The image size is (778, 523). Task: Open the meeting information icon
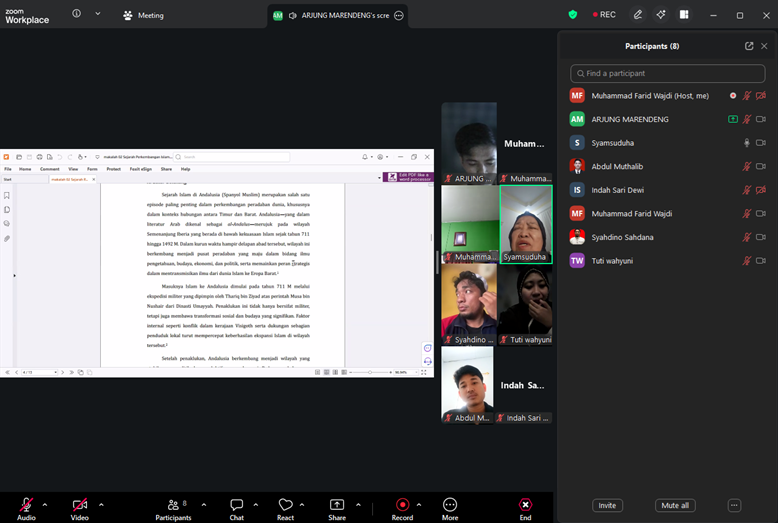pos(76,14)
